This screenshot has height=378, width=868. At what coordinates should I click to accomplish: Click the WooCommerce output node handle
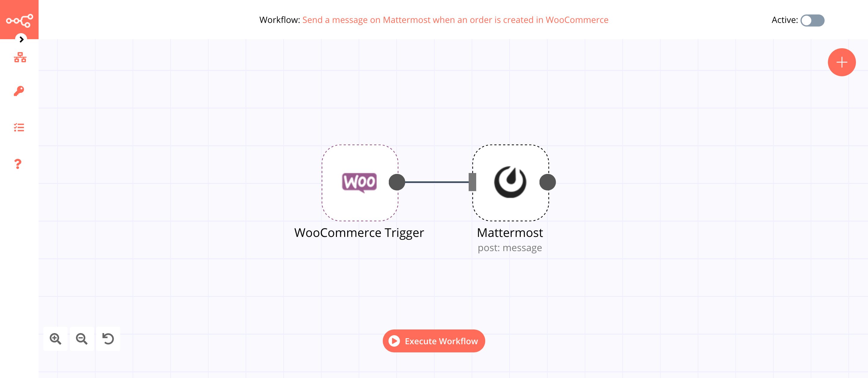coord(397,181)
